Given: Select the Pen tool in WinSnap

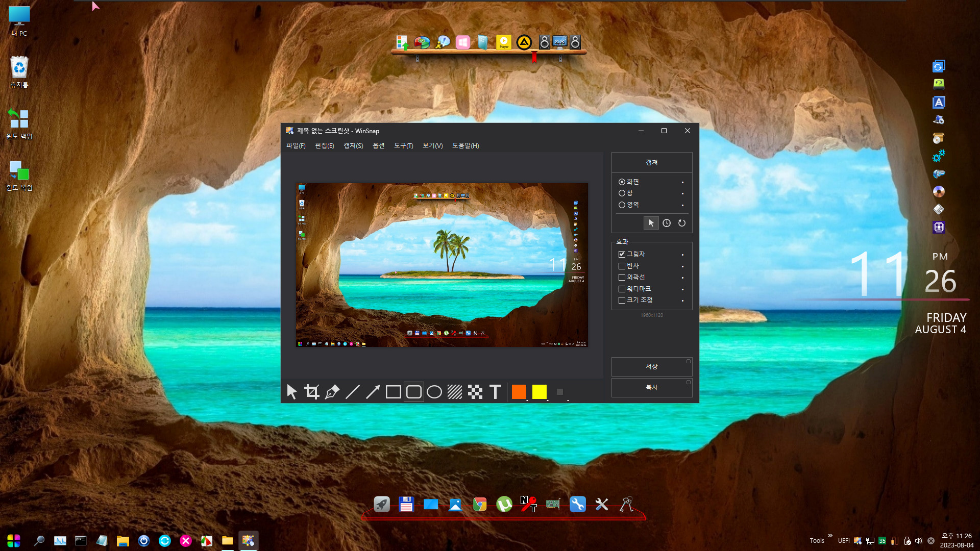Looking at the screenshot, I should (x=332, y=392).
